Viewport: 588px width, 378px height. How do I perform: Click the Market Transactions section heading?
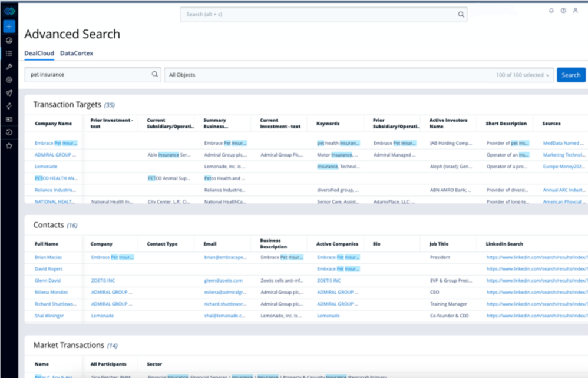tap(68, 345)
